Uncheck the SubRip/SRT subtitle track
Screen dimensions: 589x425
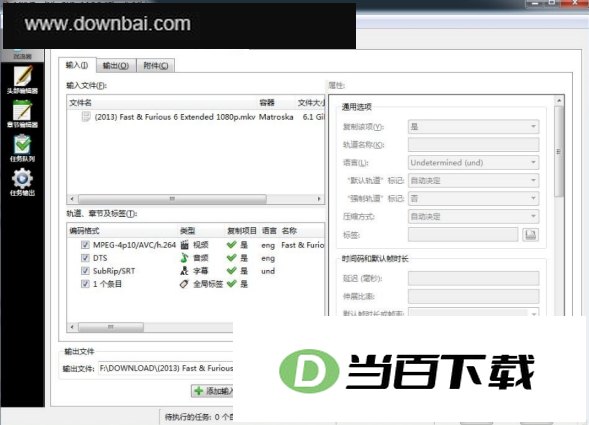[85, 271]
